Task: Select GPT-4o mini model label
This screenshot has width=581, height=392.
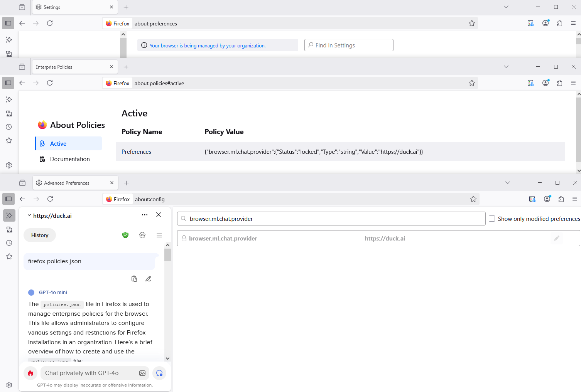Action: [x=53, y=293]
